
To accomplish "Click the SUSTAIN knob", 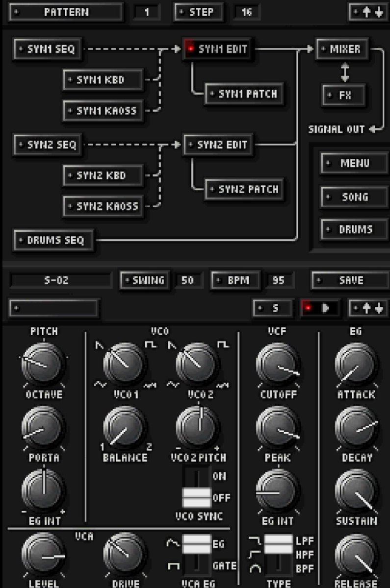I will point(356,490).
